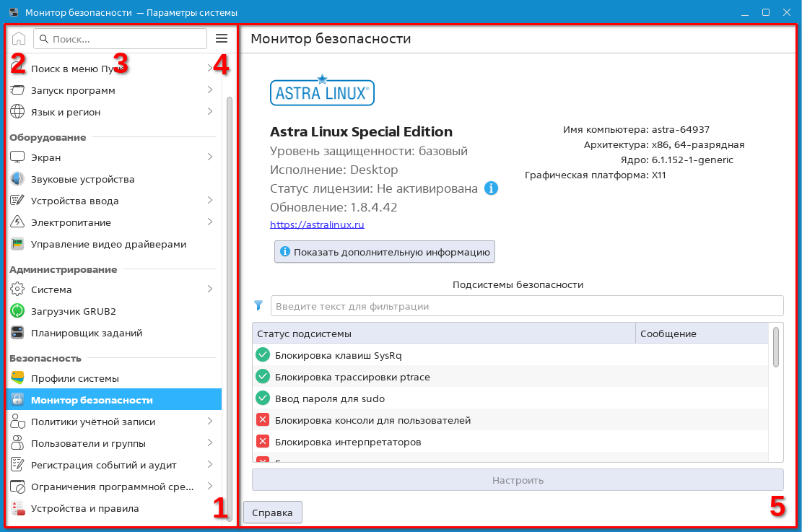This screenshot has width=802, height=532.
Task: Expand the Система submenu chevron
Action: (209, 289)
